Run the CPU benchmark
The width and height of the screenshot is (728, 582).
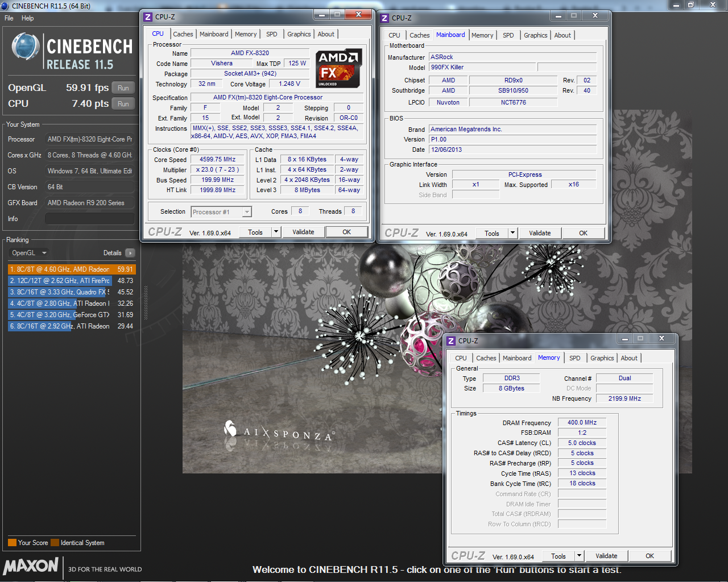click(123, 104)
